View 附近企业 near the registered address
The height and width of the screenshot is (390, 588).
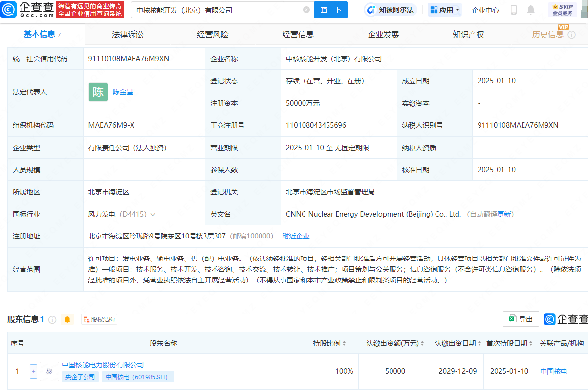[296, 237]
